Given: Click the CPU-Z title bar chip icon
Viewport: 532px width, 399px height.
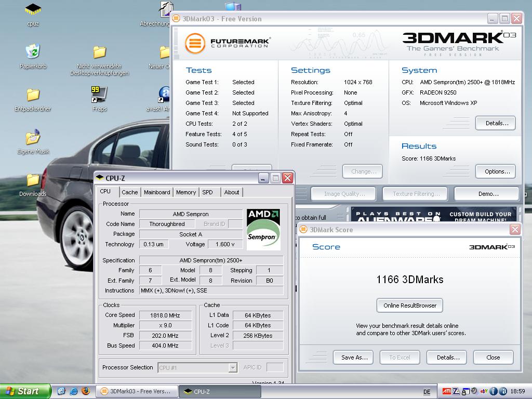Looking at the screenshot, I should pos(100,178).
